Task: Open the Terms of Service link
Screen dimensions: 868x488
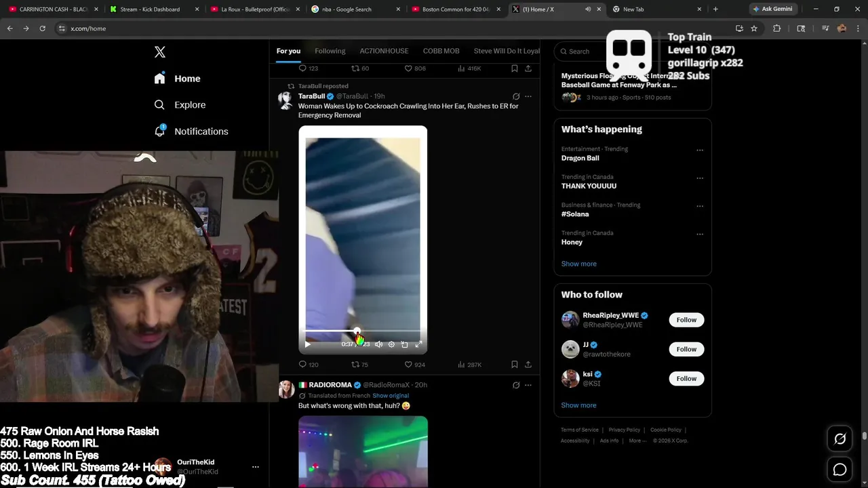Action: [x=580, y=430]
